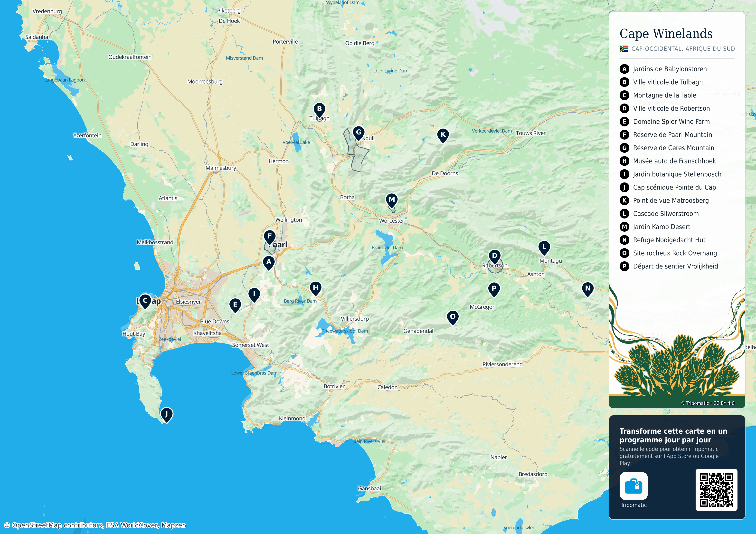Click the Malmesbury town label on map

pyautogui.click(x=221, y=168)
